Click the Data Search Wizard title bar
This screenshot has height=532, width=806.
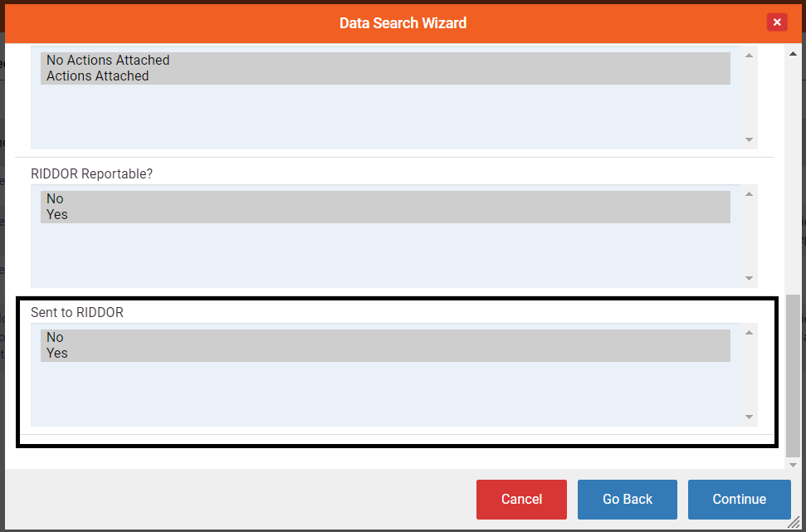pos(403,22)
